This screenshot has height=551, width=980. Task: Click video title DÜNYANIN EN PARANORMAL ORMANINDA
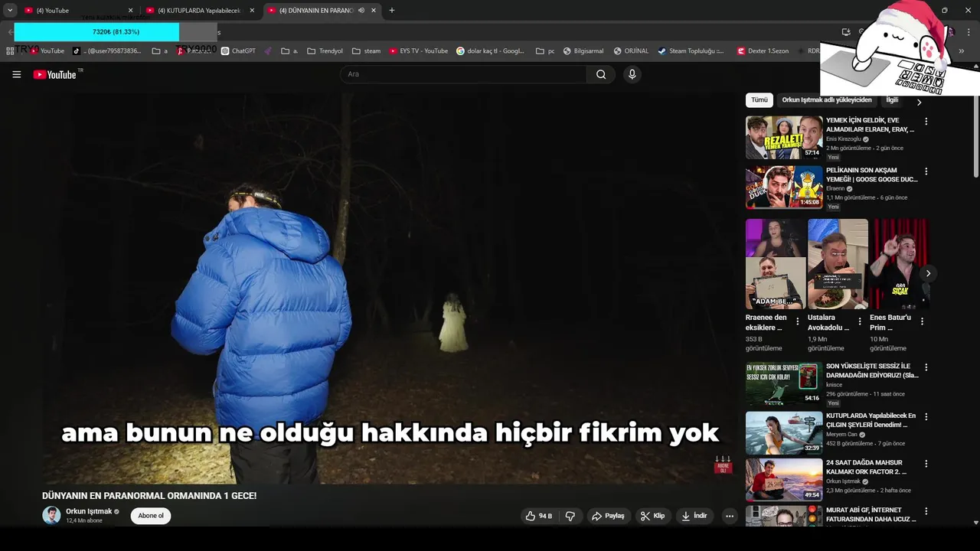click(x=149, y=496)
